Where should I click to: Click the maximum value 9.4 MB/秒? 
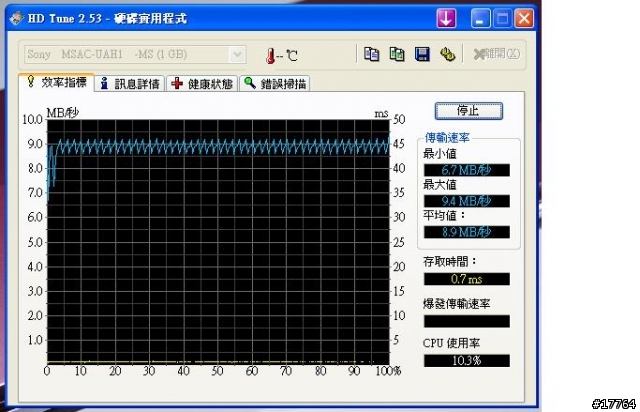467,201
